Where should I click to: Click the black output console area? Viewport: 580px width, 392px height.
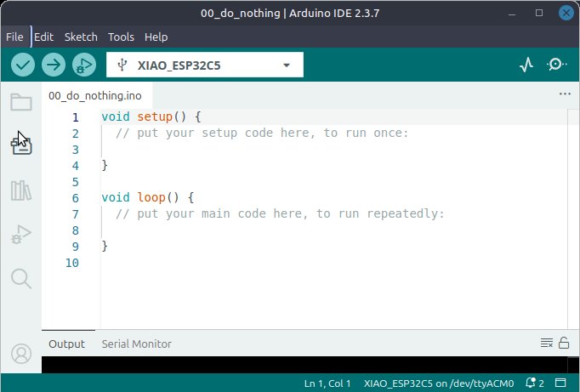(x=304, y=365)
